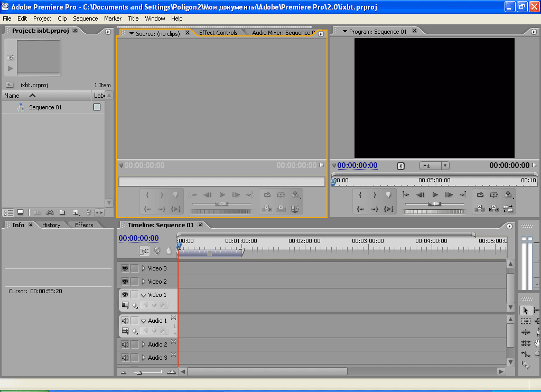This screenshot has height=392, width=541.
Task: Expand the Video 2 track
Action: pyautogui.click(x=143, y=282)
